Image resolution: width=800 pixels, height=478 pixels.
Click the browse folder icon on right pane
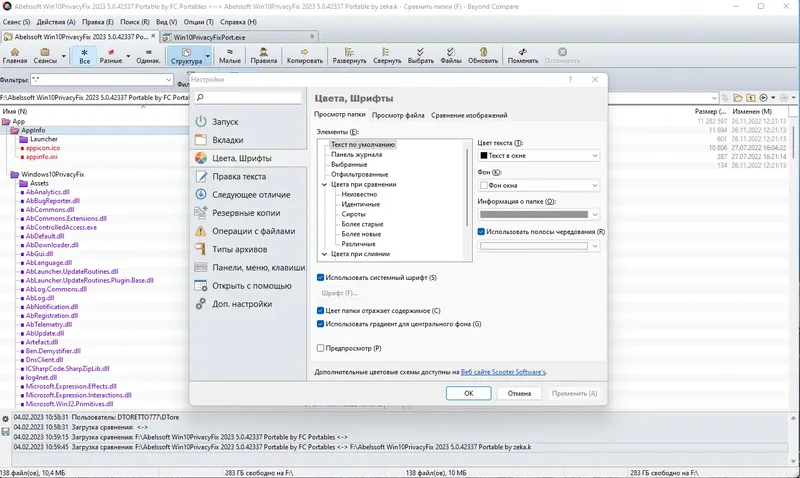(738, 97)
